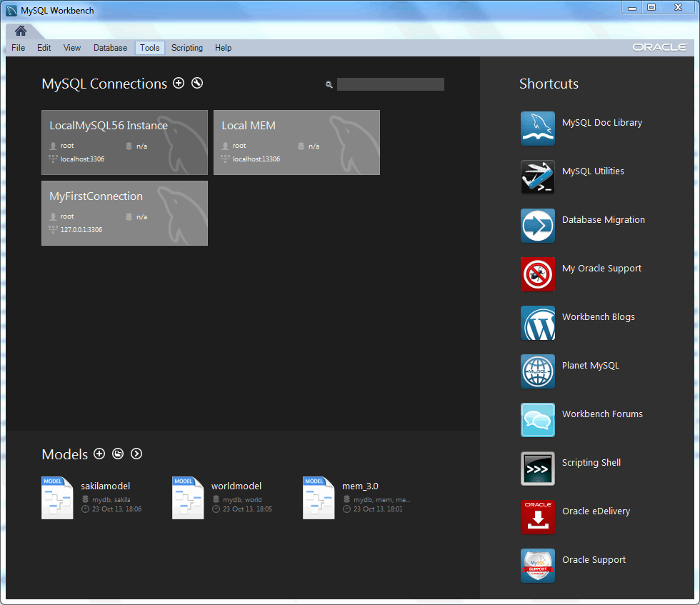Click the Workbench Forums chat icon

538,420
